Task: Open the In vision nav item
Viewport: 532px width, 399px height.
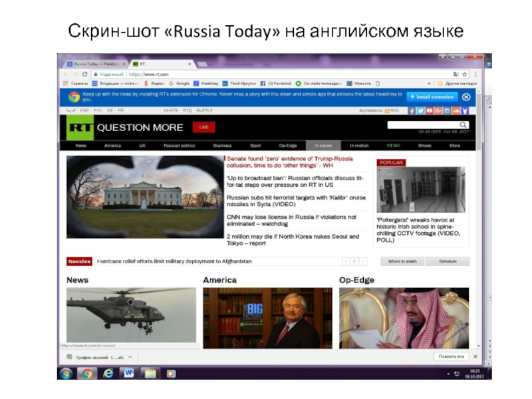Action: (323, 146)
